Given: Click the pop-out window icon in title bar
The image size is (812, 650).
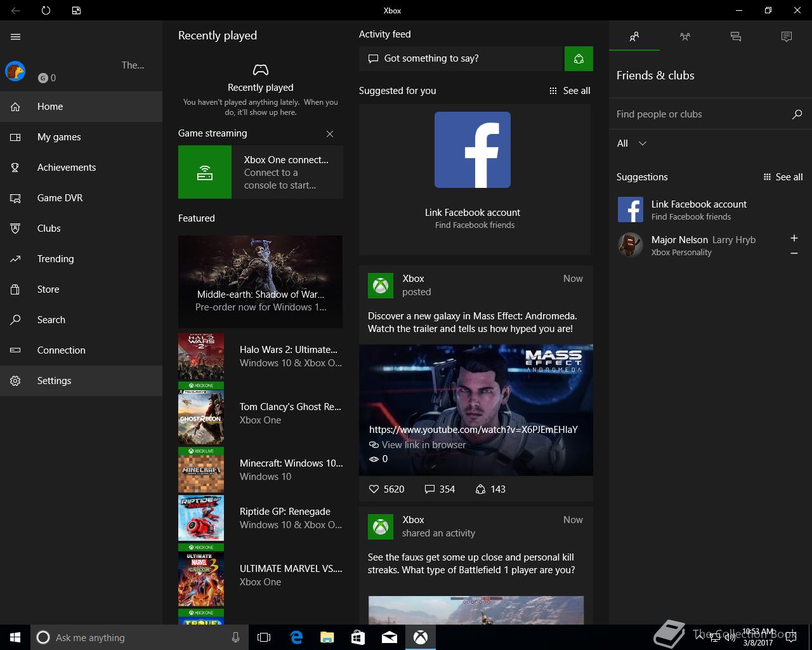Looking at the screenshot, I should pyautogui.click(x=76, y=10).
